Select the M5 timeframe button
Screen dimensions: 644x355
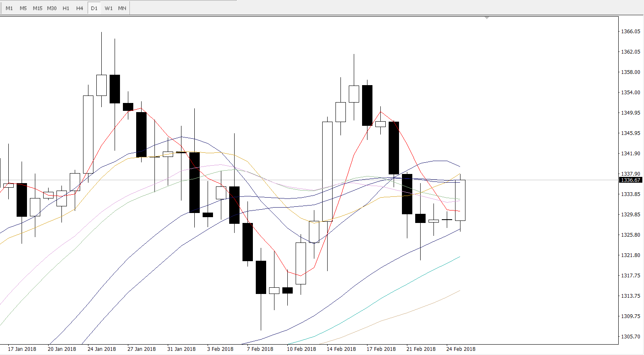23,8
